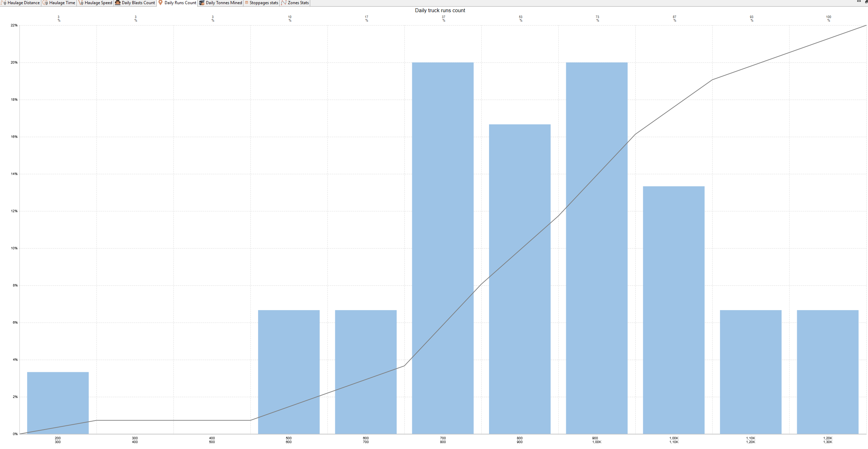Click the '300 400' x-axis label
Image resolution: width=868 pixels, height=449 pixels.
point(135,440)
